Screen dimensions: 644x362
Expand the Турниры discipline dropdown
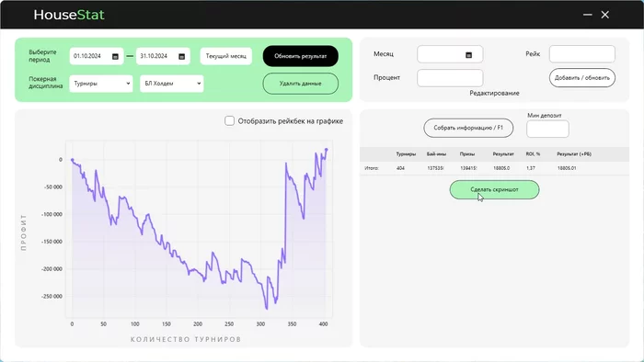pos(101,84)
